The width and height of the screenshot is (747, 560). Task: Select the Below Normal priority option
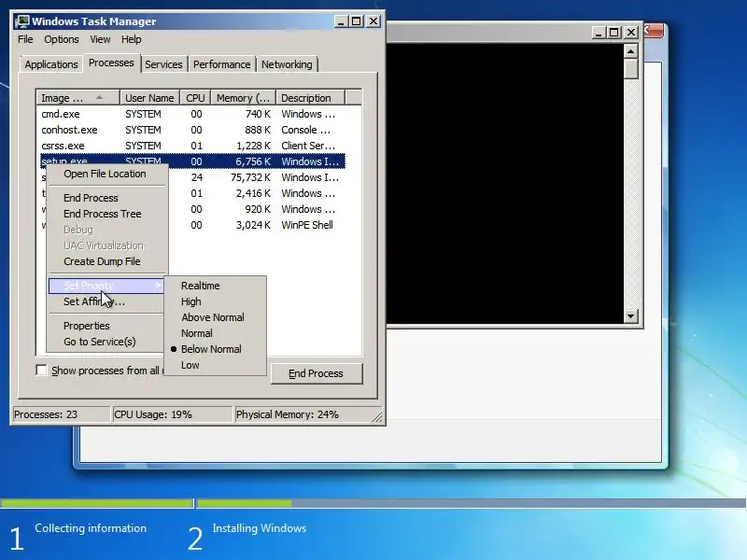tap(215, 349)
